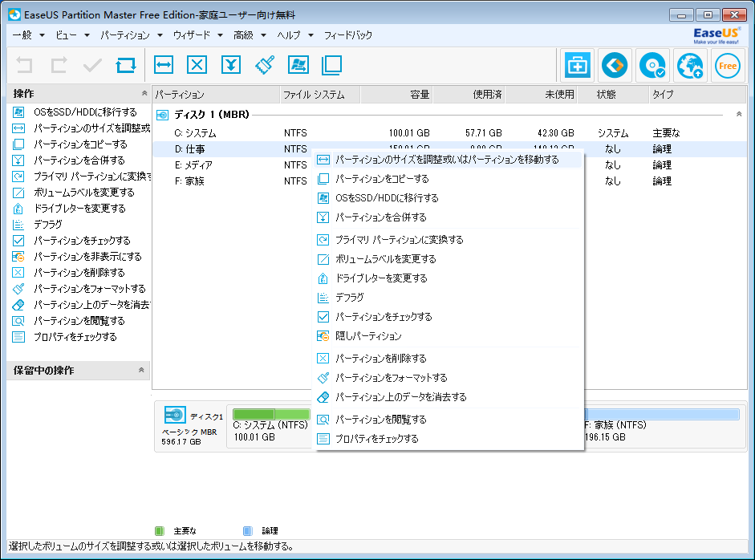Click パーティションを合併する in the 操作 sidebar
Screen dimensions: 755x560
(79, 160)
